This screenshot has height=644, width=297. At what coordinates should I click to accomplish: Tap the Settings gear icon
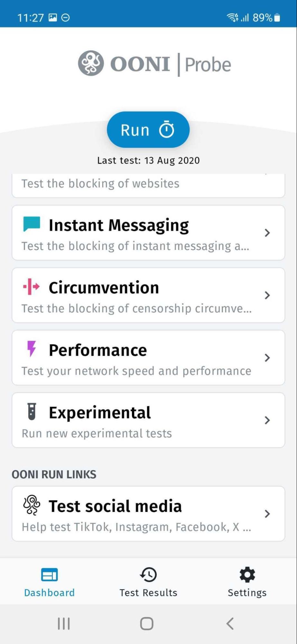pyautogui.click(x=247, y=575)
